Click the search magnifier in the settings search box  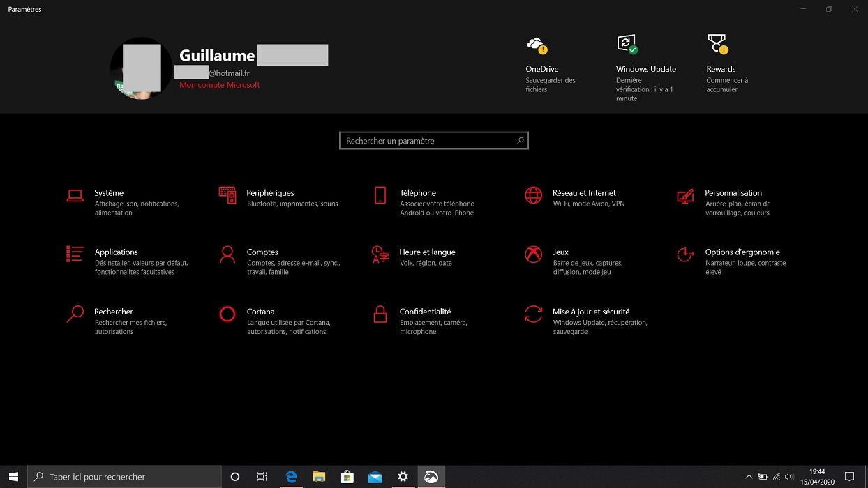[x=520, y=141]
